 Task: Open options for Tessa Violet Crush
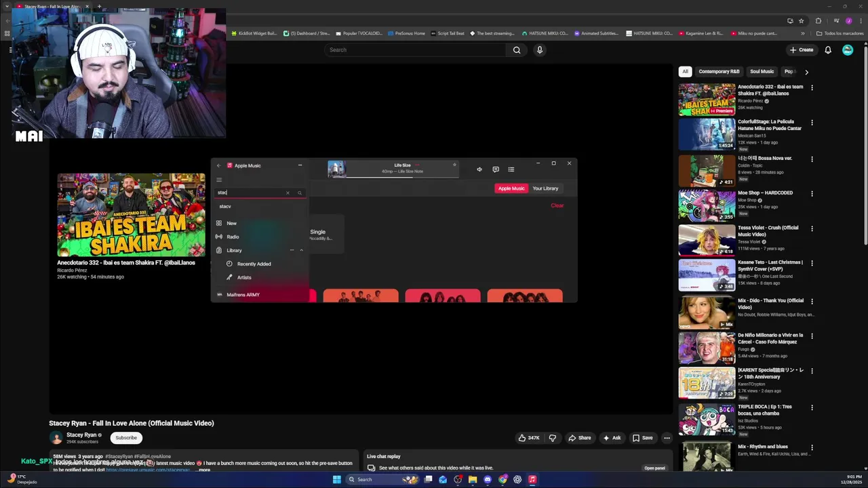812,228
